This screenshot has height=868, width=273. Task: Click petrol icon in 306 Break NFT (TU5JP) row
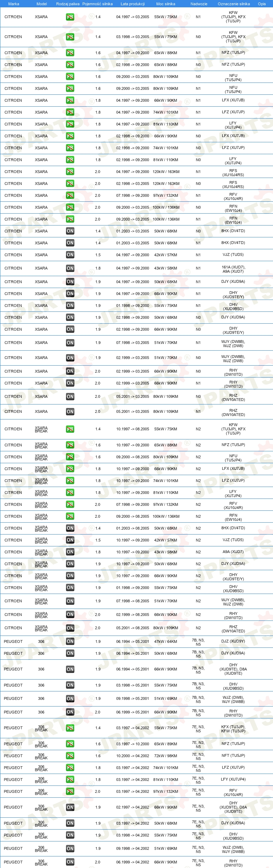click(x=70, y=756)
